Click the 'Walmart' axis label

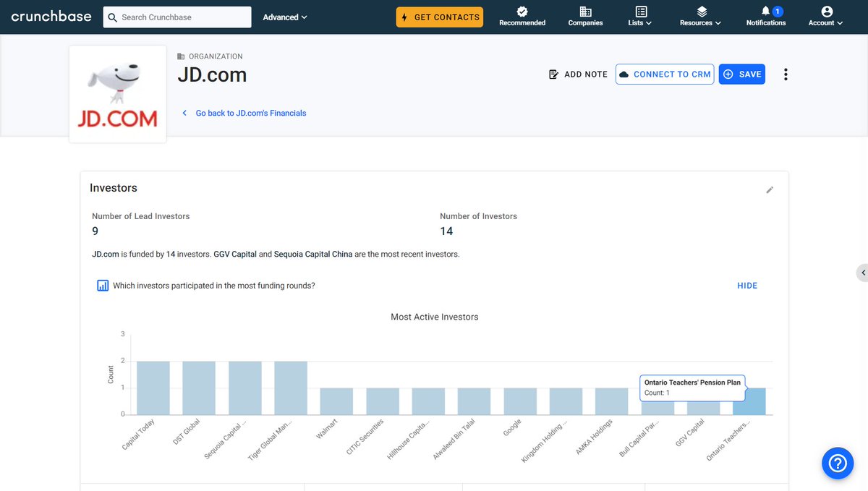pos(327,429)
